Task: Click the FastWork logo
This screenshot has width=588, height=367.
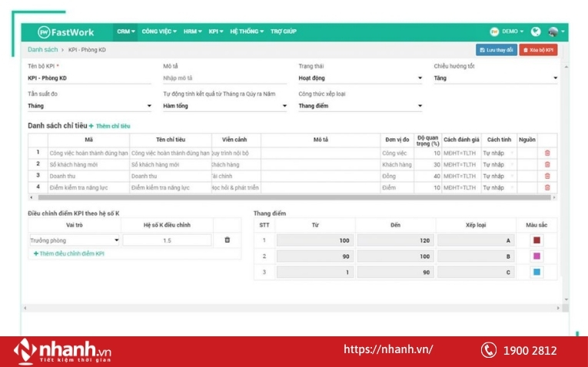Action: [x=65, y=32]
